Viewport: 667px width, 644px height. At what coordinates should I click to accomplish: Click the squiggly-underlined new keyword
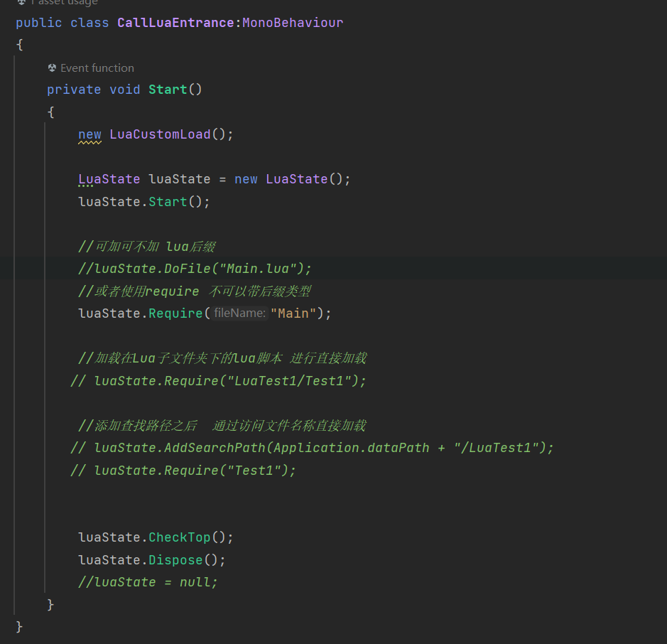pos(90,134)
